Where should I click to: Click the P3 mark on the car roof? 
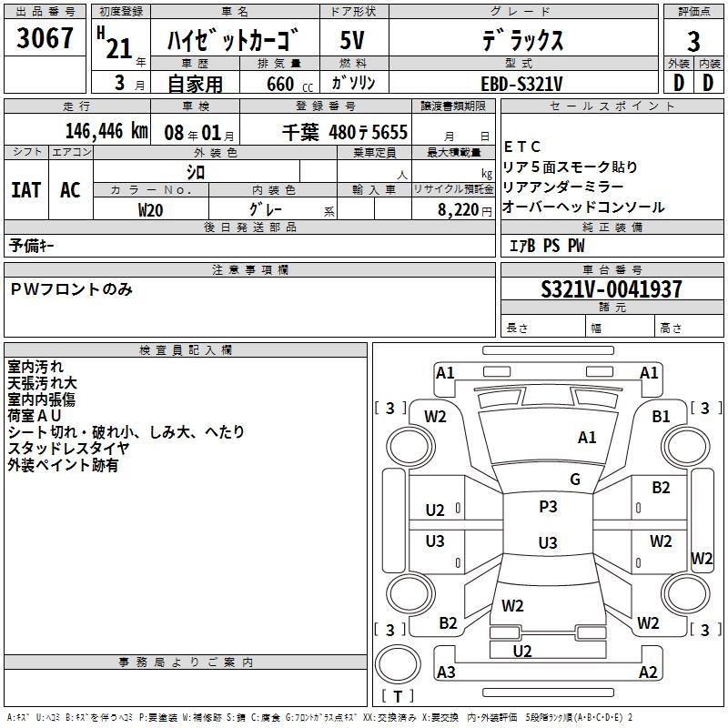coord(548,507)
